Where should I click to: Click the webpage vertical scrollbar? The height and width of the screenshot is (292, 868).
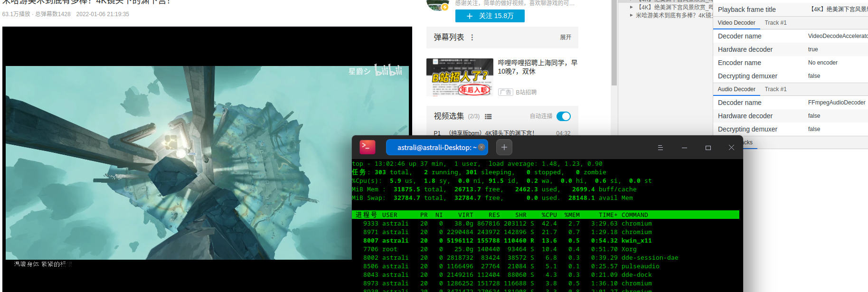click(614, 43)
